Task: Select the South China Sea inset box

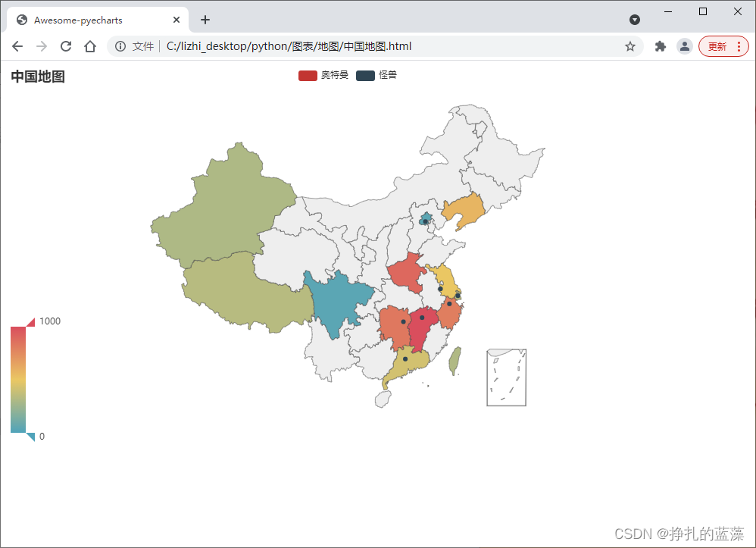Action: 505,377
